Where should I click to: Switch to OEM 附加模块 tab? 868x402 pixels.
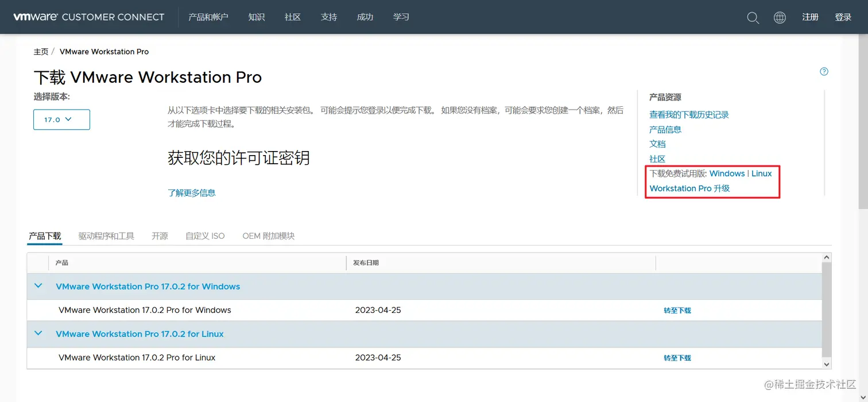[x=268, y=236]
